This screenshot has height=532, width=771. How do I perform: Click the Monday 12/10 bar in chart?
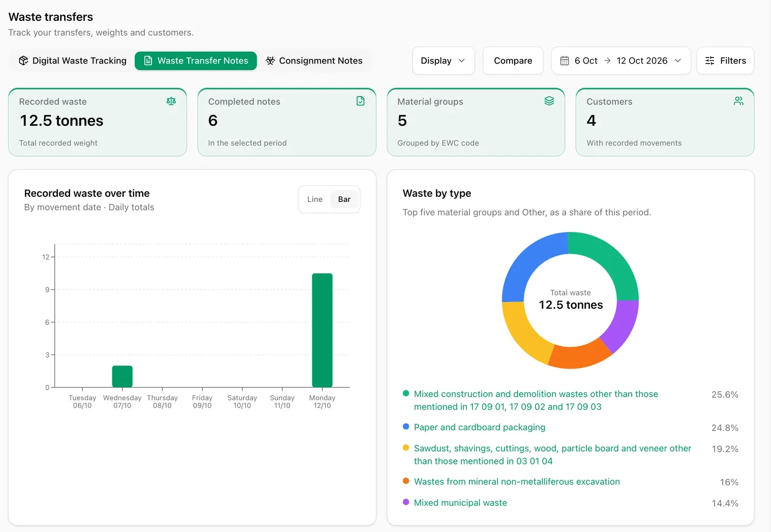point(322,331)
